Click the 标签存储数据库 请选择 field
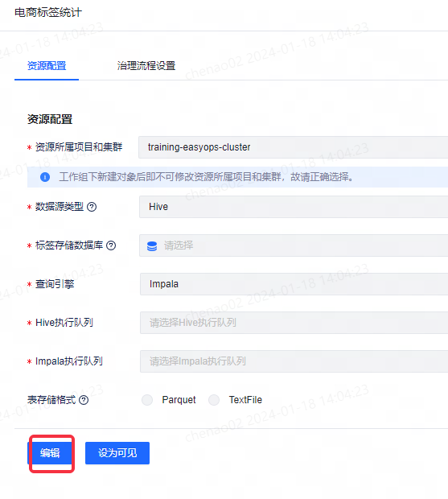Screen dimensions: 448x499 point(294,245)
